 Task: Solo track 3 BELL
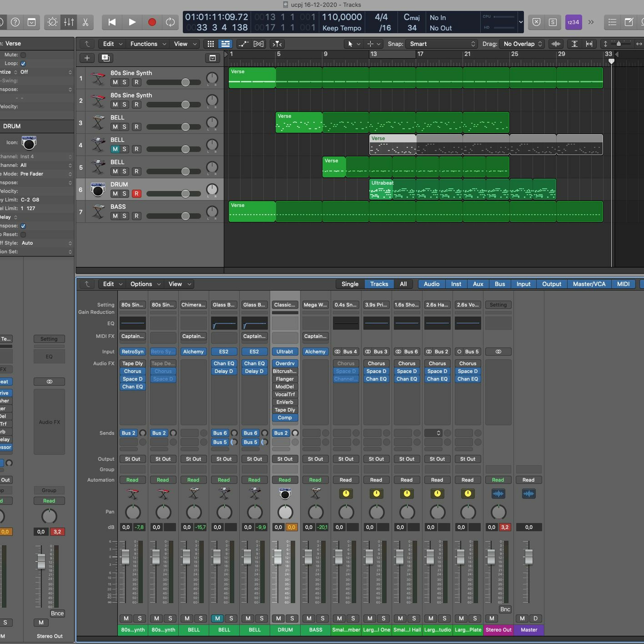[124, 127]
